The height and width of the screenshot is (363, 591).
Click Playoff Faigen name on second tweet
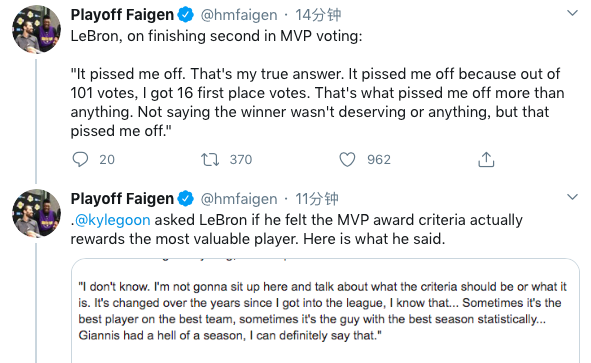pyautogui.click(x=122, y=199)
